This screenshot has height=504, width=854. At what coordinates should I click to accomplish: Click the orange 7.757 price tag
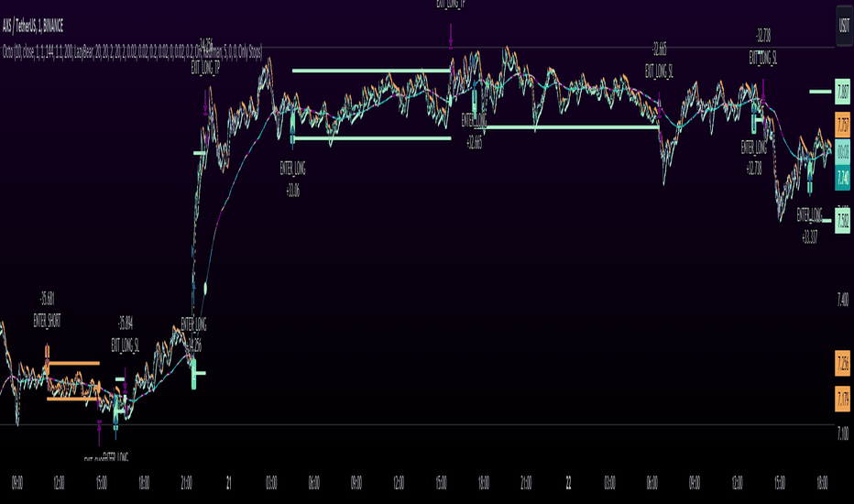843,125
